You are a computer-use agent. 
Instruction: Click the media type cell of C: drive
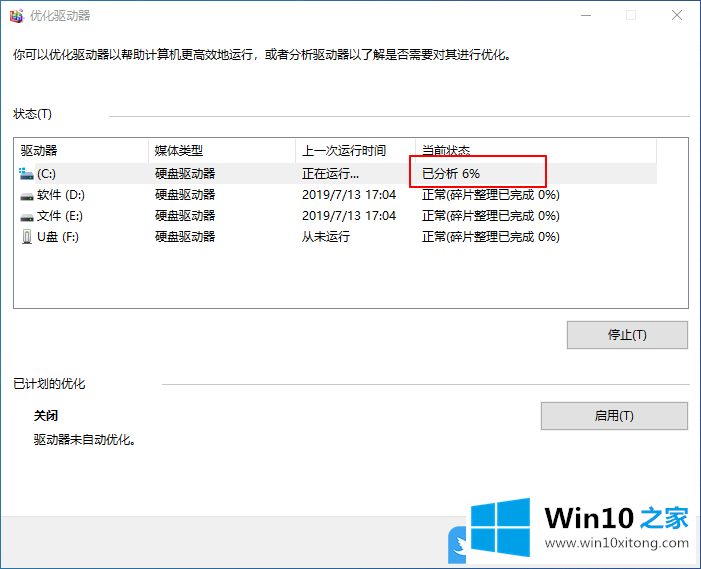click(x=185, y=173)
